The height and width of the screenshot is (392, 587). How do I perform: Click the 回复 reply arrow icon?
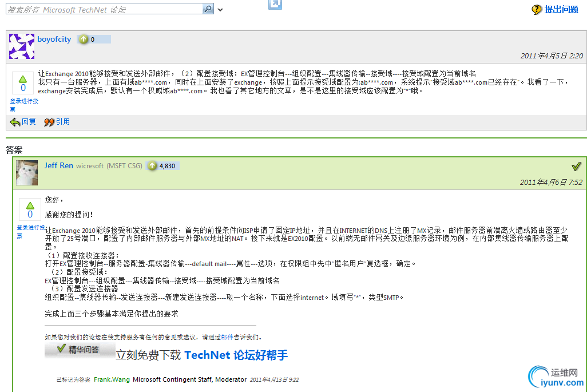click(x=15, y=122)
